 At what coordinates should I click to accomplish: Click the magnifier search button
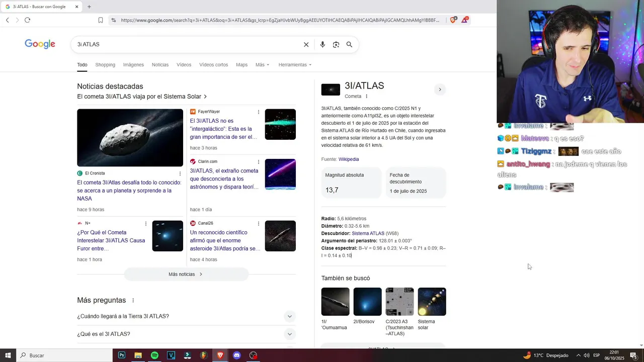pos(349,44)
